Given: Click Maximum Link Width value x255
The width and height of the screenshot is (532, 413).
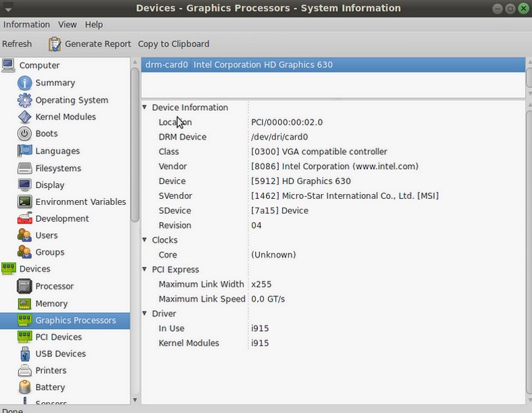Looking at the screenshot, I should click(261, 285).
